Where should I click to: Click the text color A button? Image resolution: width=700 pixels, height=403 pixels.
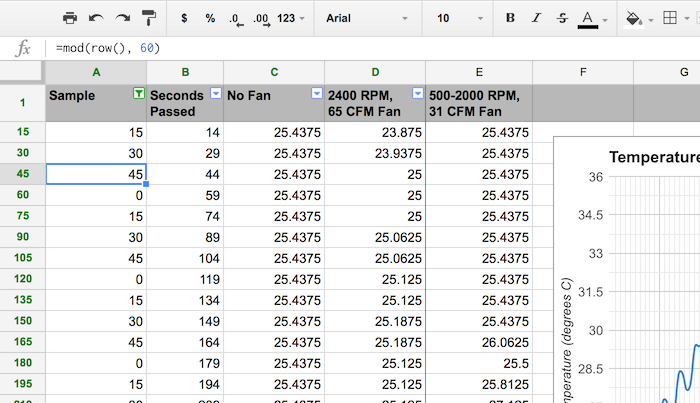[x=588, y=19]
